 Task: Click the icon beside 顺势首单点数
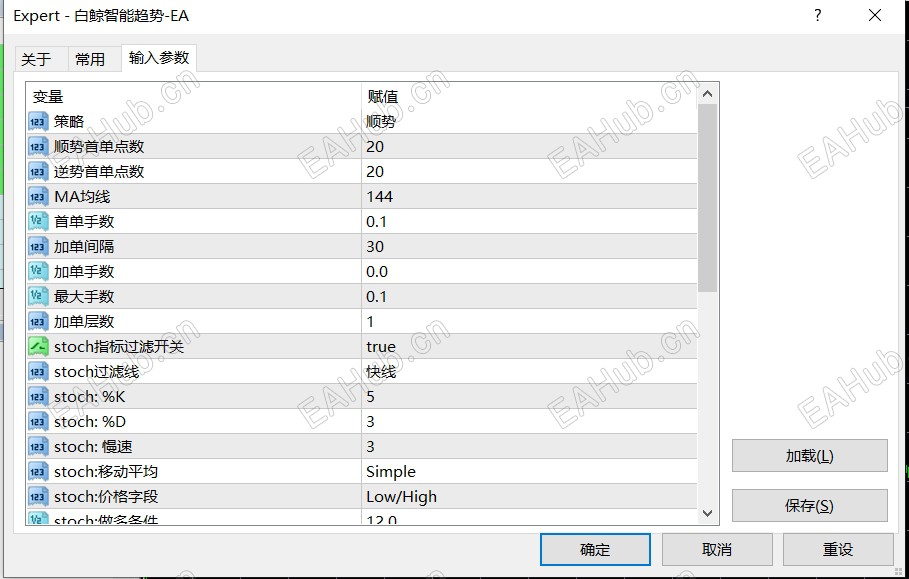tap(38, 147)
